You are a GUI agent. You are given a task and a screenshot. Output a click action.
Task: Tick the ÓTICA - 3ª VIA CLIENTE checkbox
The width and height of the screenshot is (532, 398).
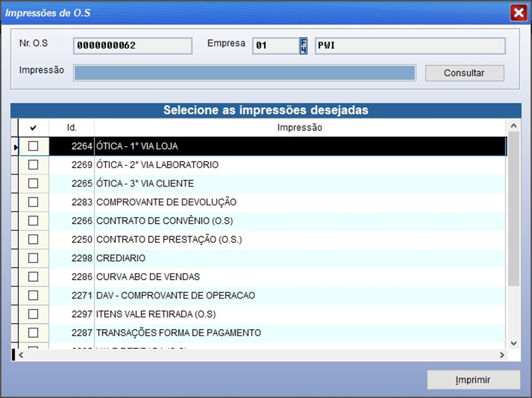point(33,184)
